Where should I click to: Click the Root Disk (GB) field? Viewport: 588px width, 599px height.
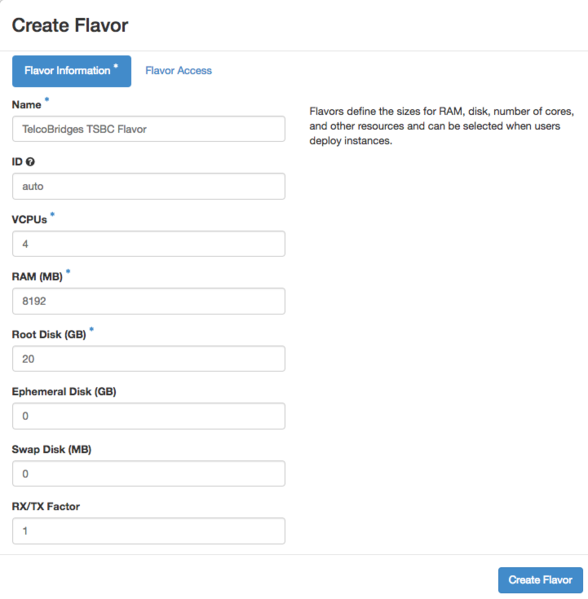coord(149,359)
